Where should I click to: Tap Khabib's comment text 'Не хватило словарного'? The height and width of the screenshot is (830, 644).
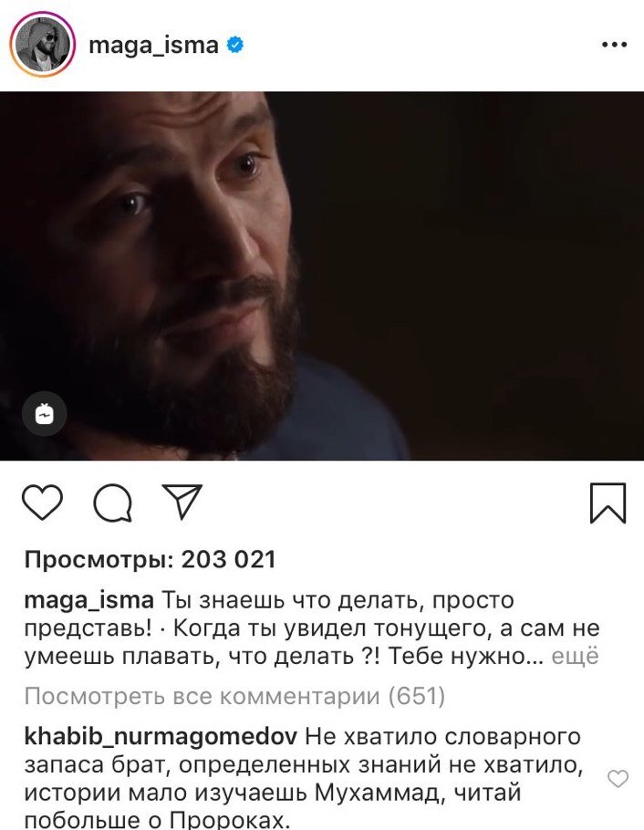pyautogui.click(x=443, y=737)
